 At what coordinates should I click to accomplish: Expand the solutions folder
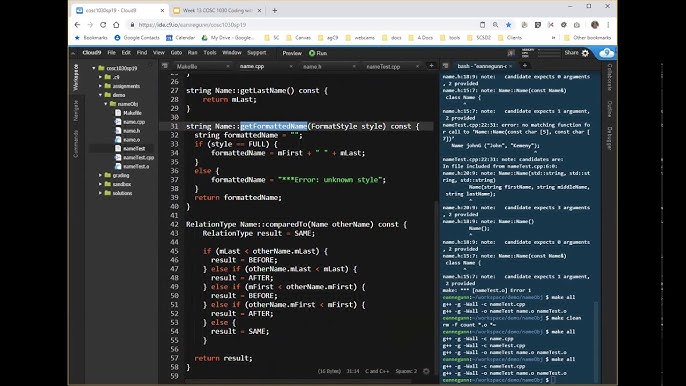tap(101, 193)
